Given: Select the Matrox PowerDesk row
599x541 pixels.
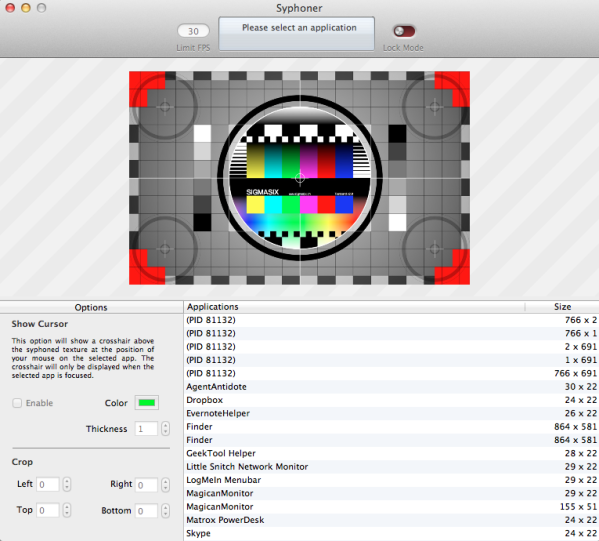Looking at the screenshot, I should pyautogui.click(x=391, y=520).
